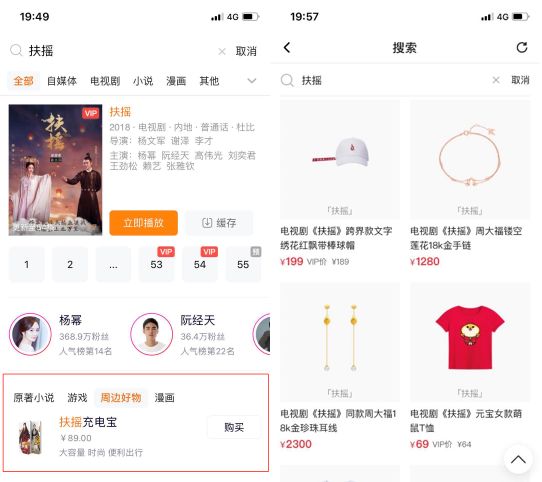
Task: Tap the back arrow on search page
Action: [287, 47]
